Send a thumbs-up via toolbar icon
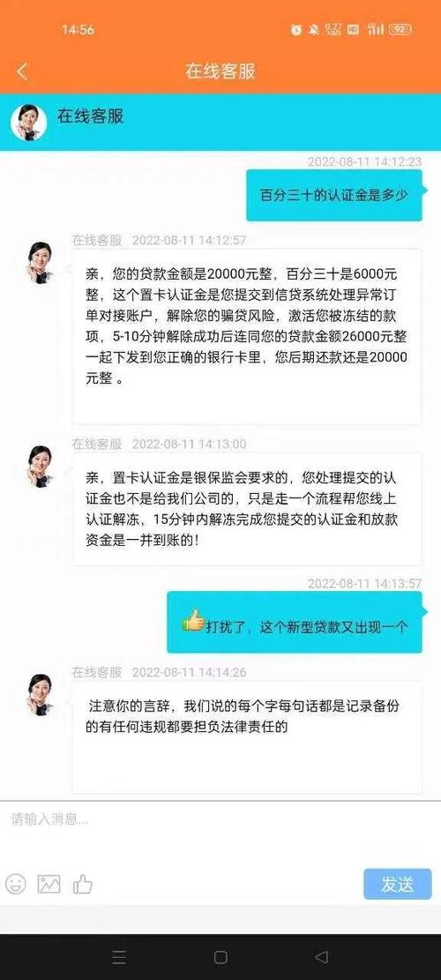 point(82,883)
